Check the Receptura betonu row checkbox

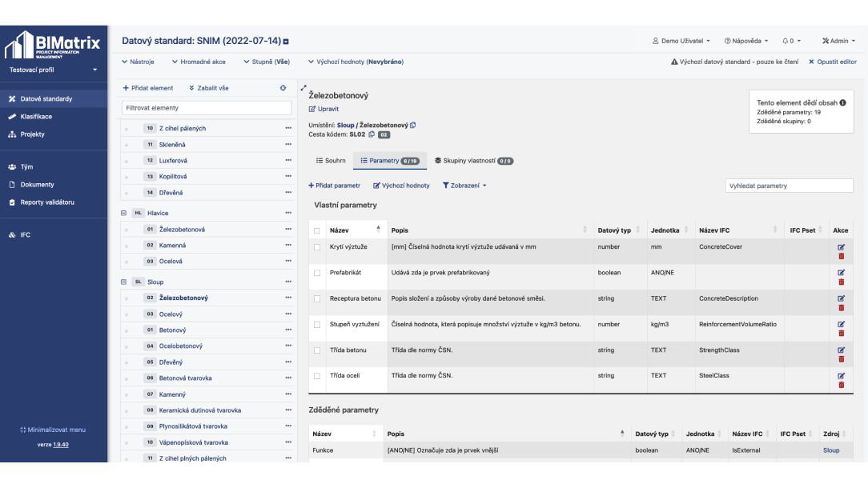click(318, 298)
